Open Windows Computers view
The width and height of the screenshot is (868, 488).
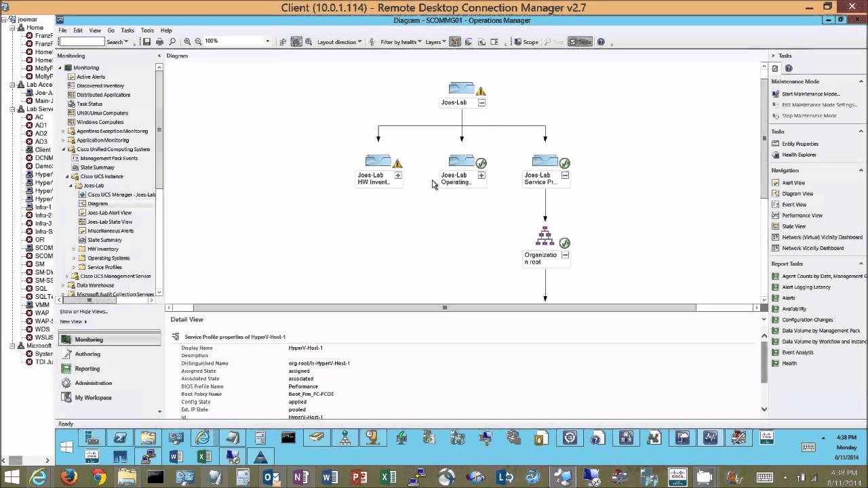(x=100, y=122)
